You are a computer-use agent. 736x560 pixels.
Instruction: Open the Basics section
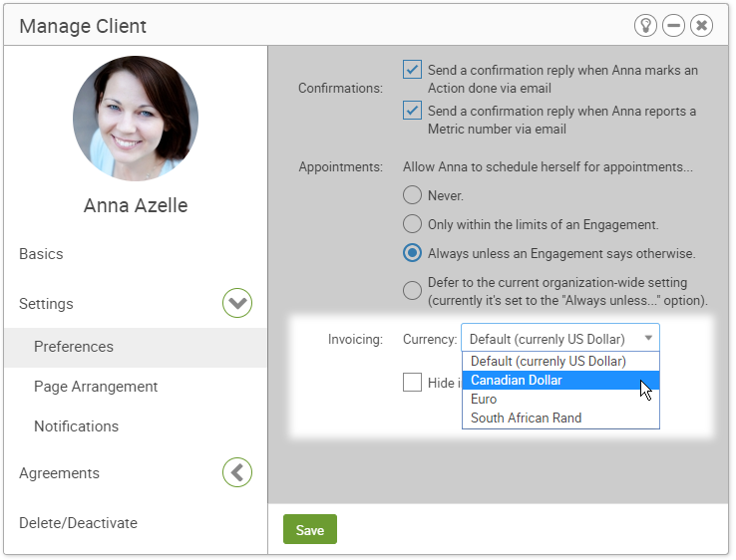coord(41,254)
